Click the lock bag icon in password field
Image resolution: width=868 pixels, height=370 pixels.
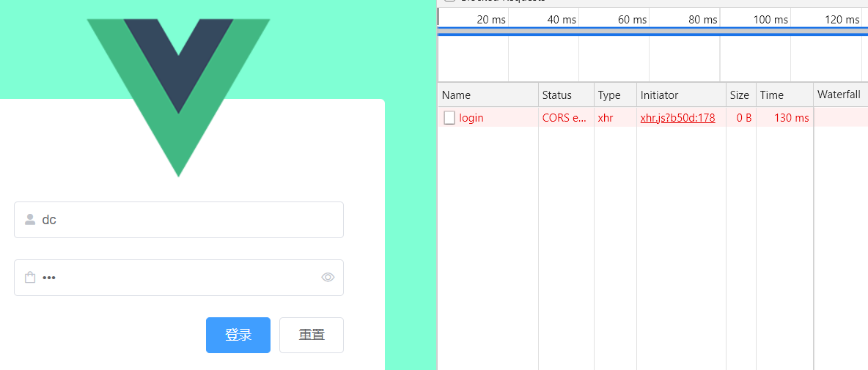[30, 278]
